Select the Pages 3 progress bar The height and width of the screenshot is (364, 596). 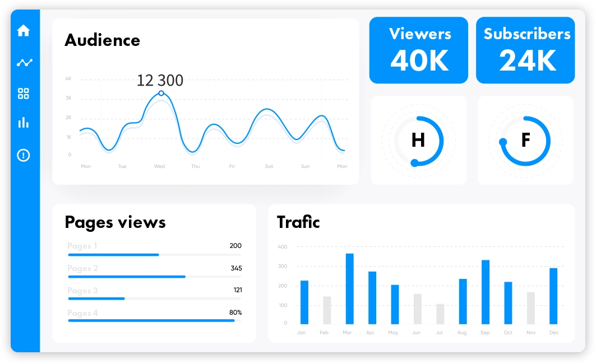[x=154, y=298]
